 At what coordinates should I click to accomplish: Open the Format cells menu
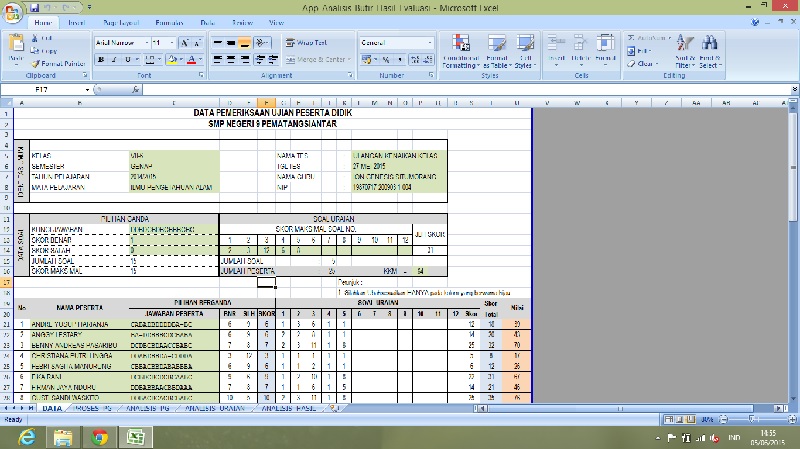click(x=606, y=50)
